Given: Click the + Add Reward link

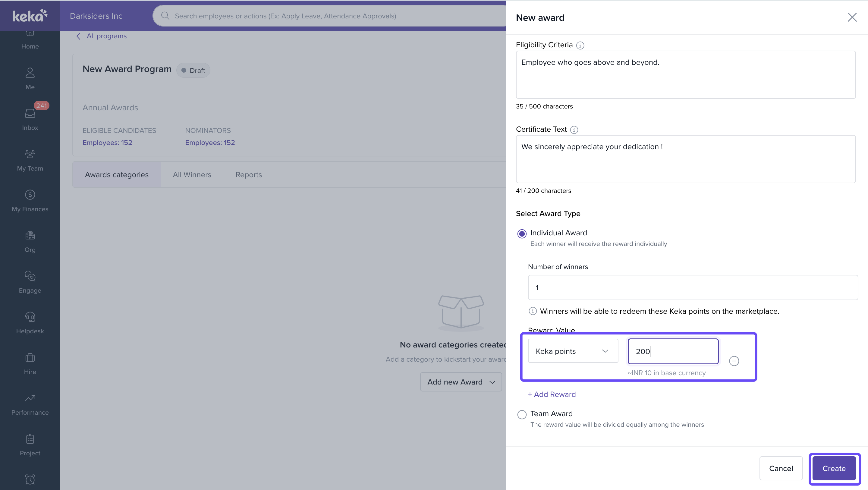Looking at the screenshot, I should [552, 394].
